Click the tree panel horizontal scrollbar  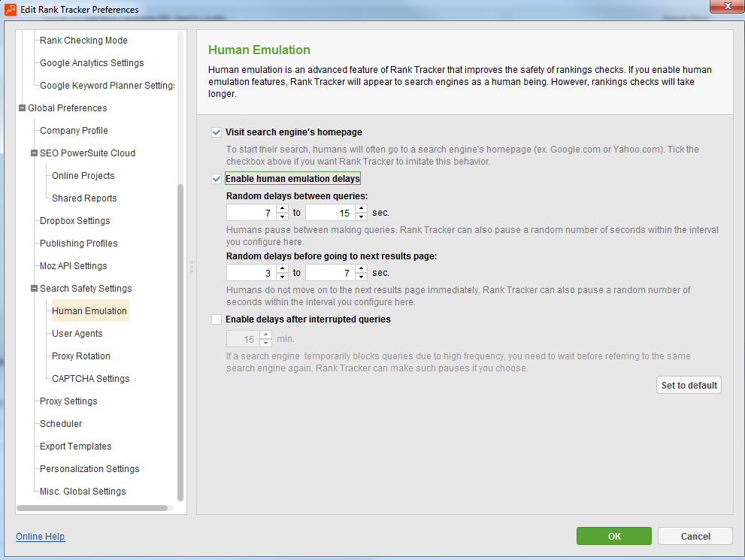tap(92, 508)
